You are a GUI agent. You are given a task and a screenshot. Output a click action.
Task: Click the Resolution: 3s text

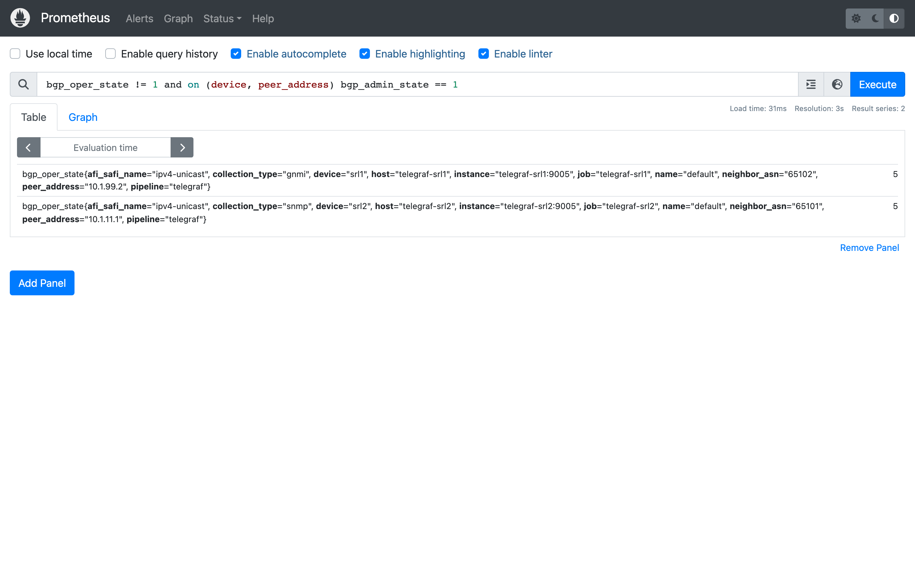(x=819, y=108)
